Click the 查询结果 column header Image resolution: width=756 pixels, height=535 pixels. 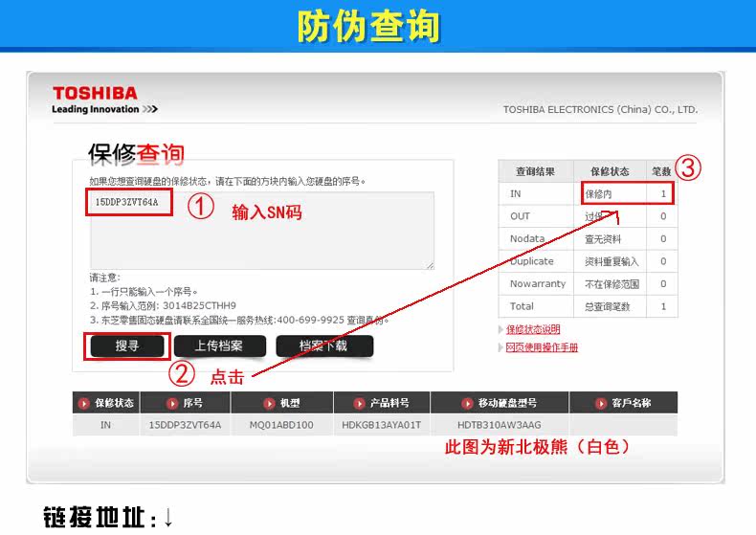535,171
